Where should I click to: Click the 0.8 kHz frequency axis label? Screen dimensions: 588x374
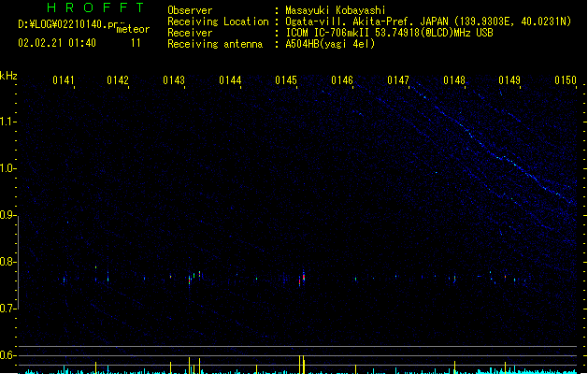(7, 262)
